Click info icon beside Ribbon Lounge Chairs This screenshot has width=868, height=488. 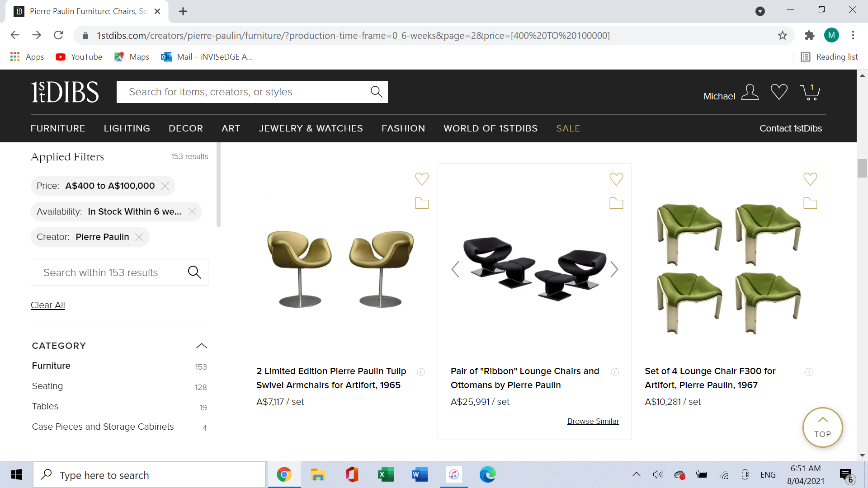coord(615,372)
